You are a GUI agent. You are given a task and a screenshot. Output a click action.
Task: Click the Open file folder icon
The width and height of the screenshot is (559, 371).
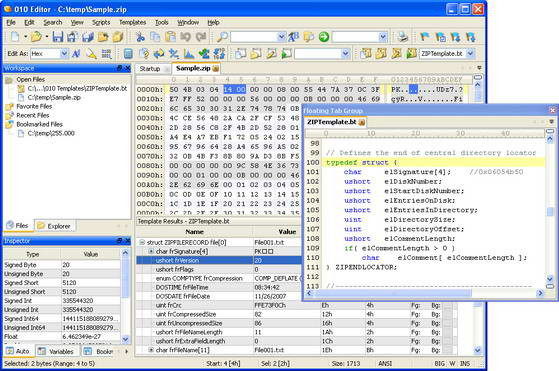point(36,37)
